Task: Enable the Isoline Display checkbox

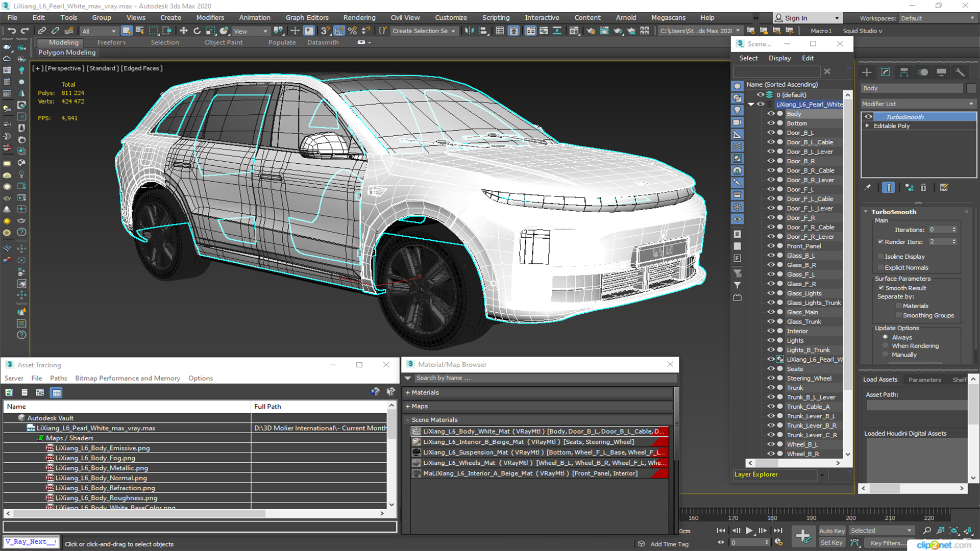Action: click(880, 257)
